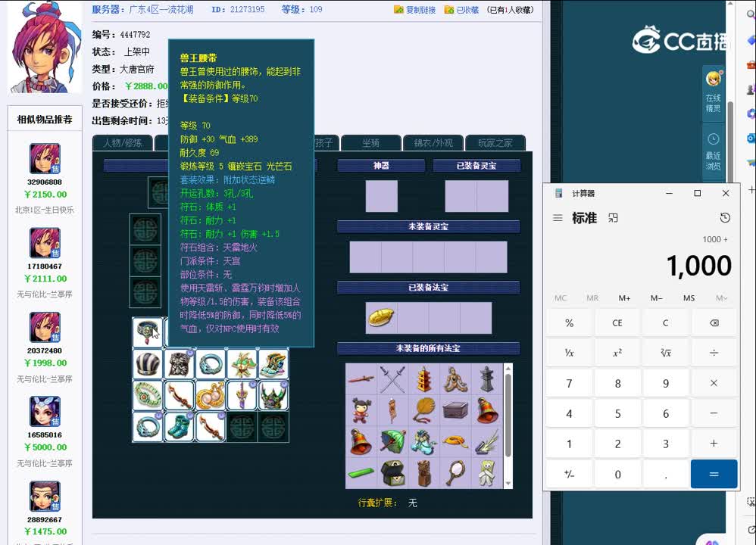
Task: Select the green bar magic treasure
Action: coord(361,473)
